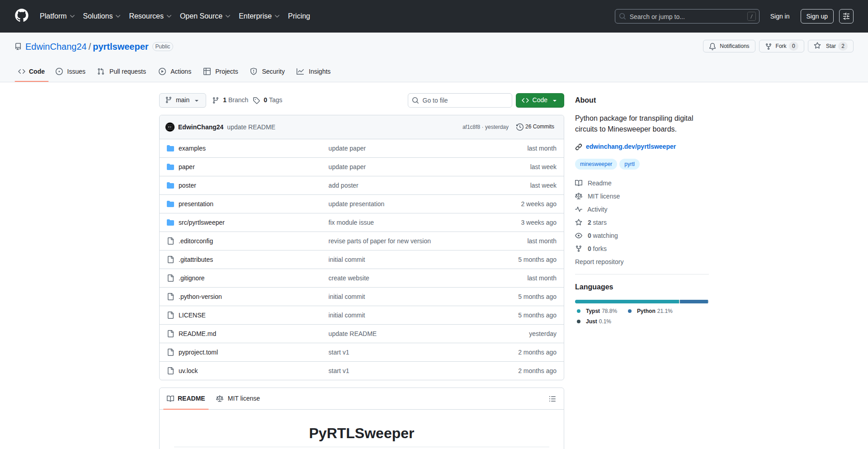Select the Code repository tab
The image size is (868, 449).
[x=32, y=71]
